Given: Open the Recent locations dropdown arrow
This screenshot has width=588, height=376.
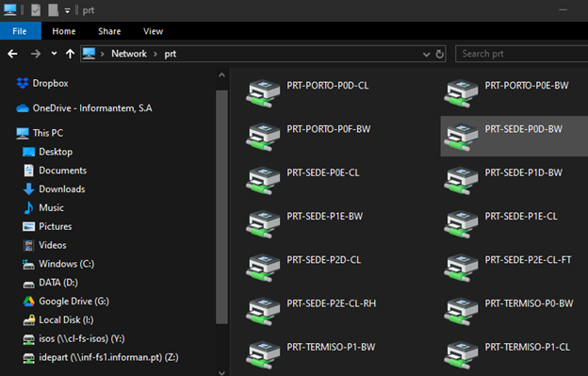Looking at the screenshot, I should click(x=54, y=54).
